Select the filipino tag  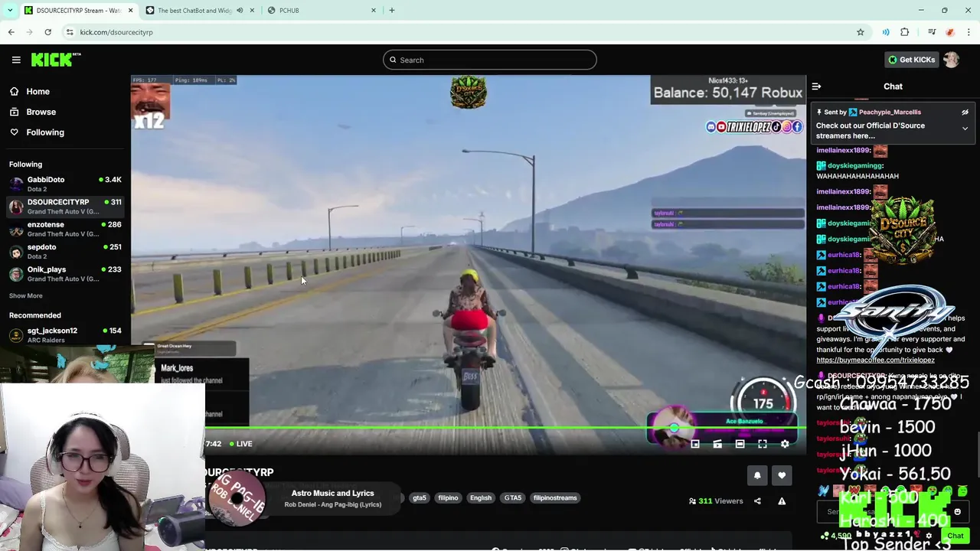(x=448, y=498)
